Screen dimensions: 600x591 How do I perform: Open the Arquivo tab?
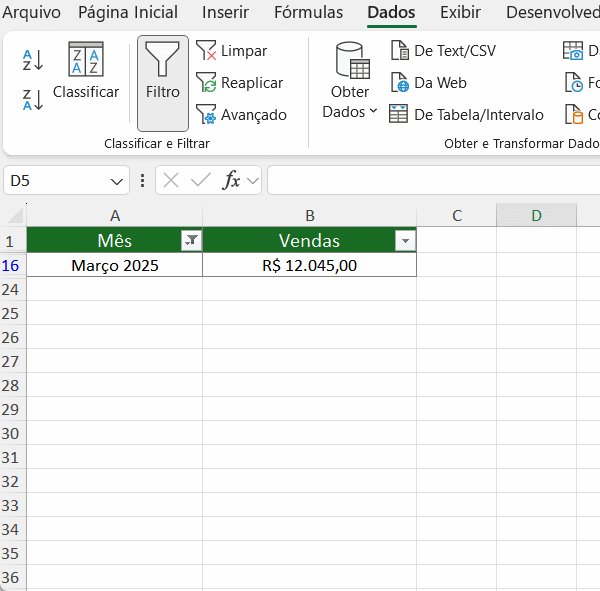(31, 12)
